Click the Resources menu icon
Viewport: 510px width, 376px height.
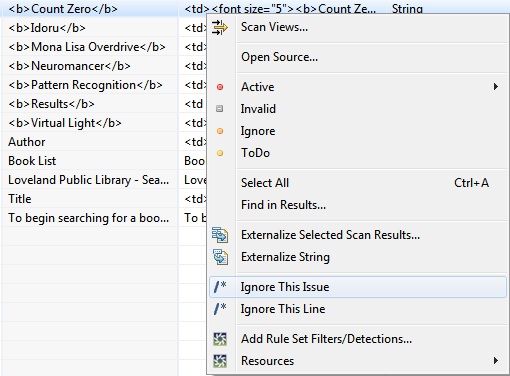(x=220, y=361)
